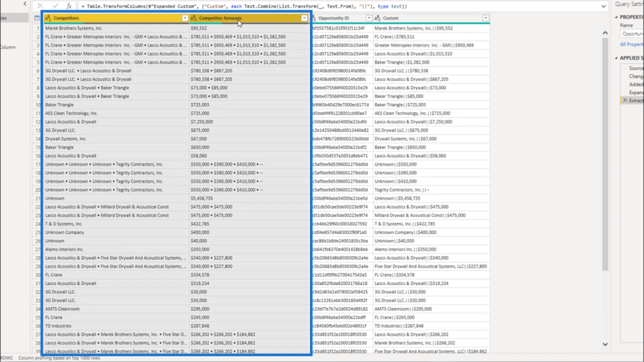This screenshot has height=362, width=644.
Task: Click the query Name input field
Action: [x=632, y=34]
